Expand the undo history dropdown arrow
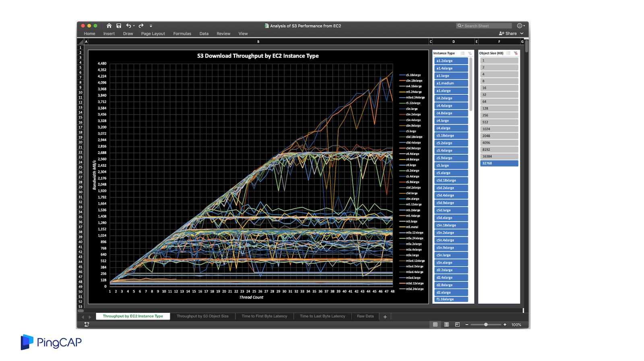This screenshot has width=644, height=361. (x=134, y=26)
